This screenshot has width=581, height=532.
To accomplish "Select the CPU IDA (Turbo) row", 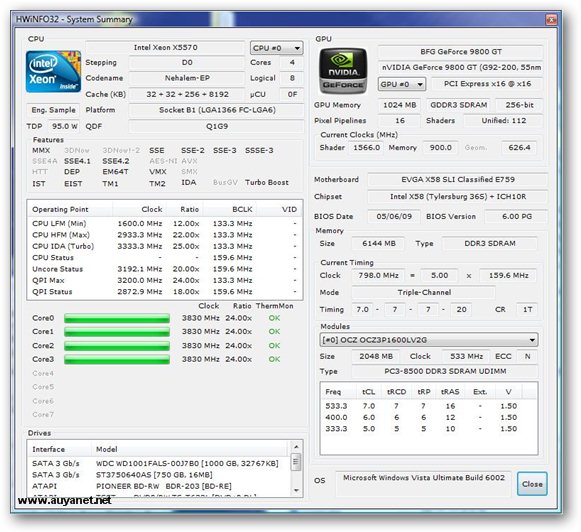I will (x=165, y=246).
